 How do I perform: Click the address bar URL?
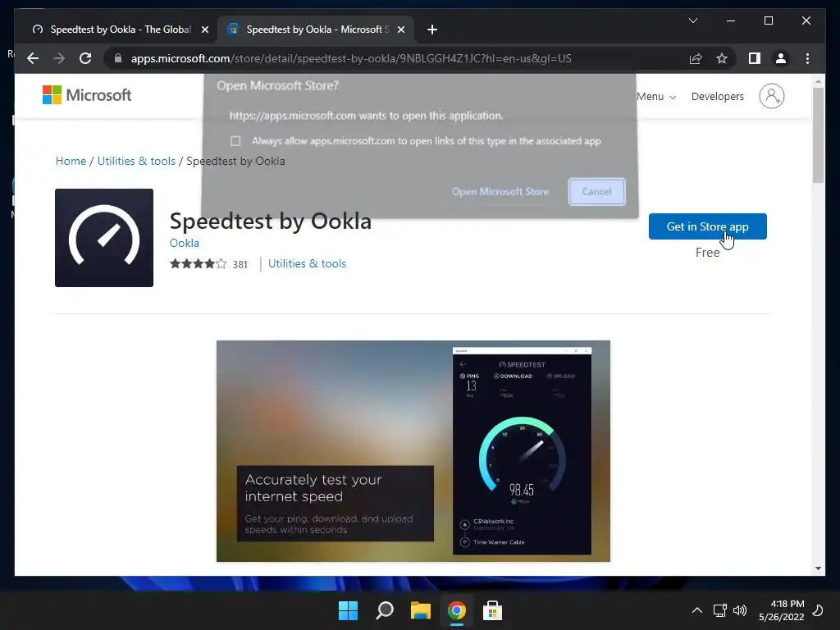351,58
